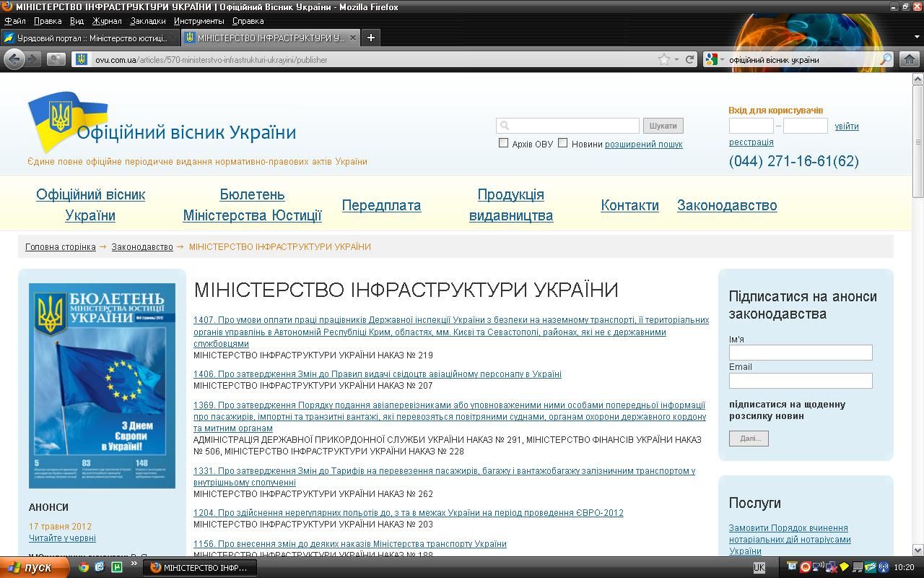The image size is (924, 578).
Task: Bookmark this page with the star icon
Action: point(663,59)
